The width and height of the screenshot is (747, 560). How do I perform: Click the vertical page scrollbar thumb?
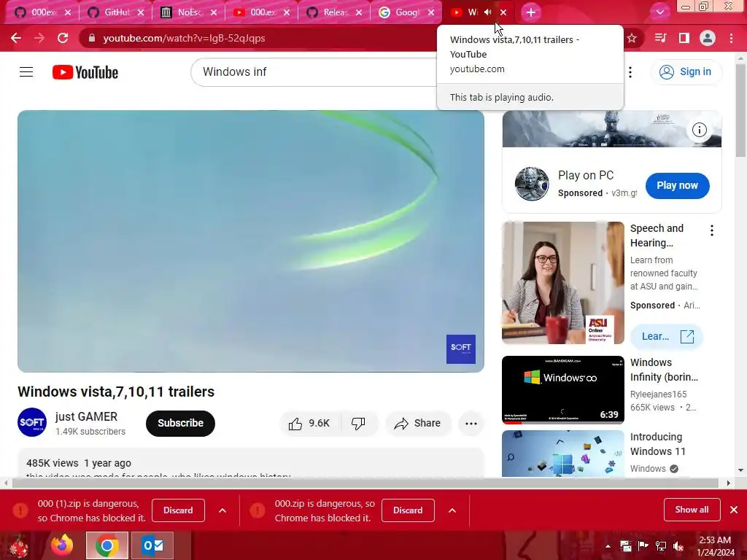pos(740,111)
